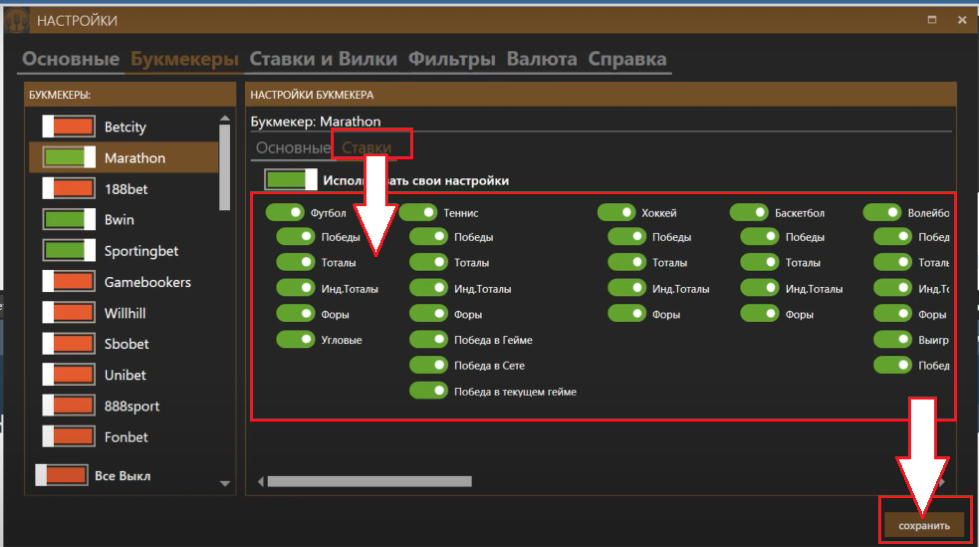Open the Справка tab
979x547 pixels.
click(627, 59)
